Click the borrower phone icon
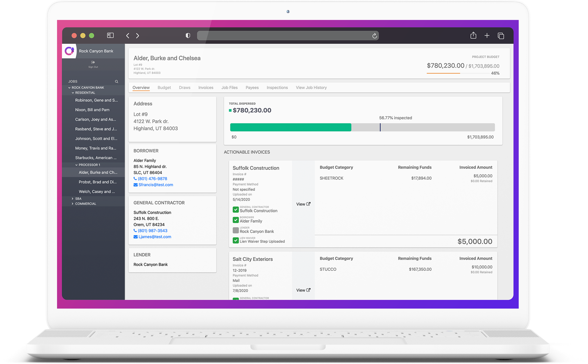This screenshot has width=588, height=364. [x=135, y=179]
